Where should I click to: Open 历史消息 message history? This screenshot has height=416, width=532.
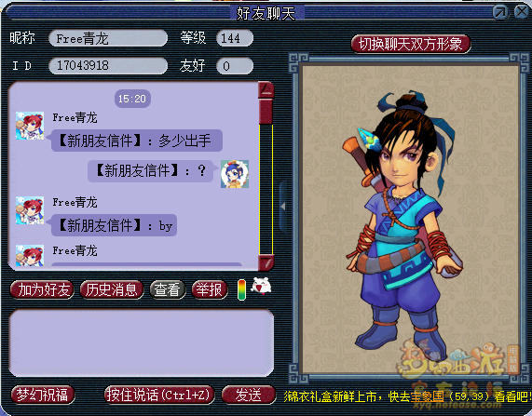click(111, 289)
